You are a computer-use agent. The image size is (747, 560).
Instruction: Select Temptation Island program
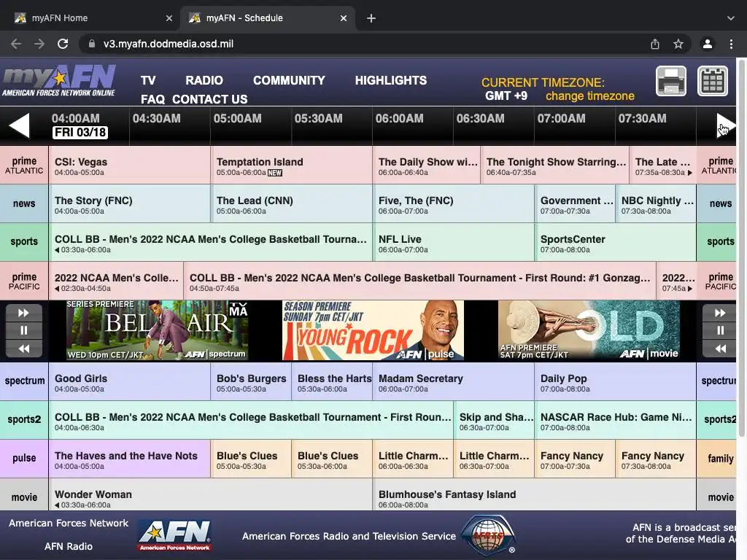(x=291, y=166)
